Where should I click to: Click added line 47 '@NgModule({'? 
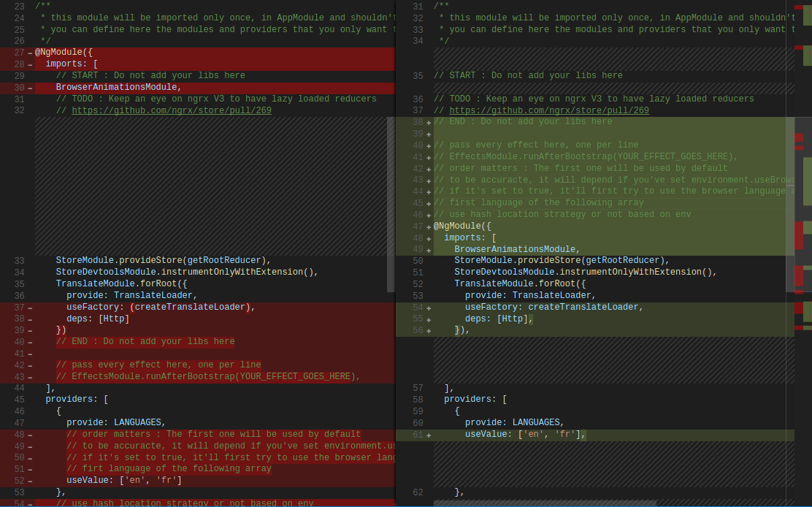tap(462, 226)
